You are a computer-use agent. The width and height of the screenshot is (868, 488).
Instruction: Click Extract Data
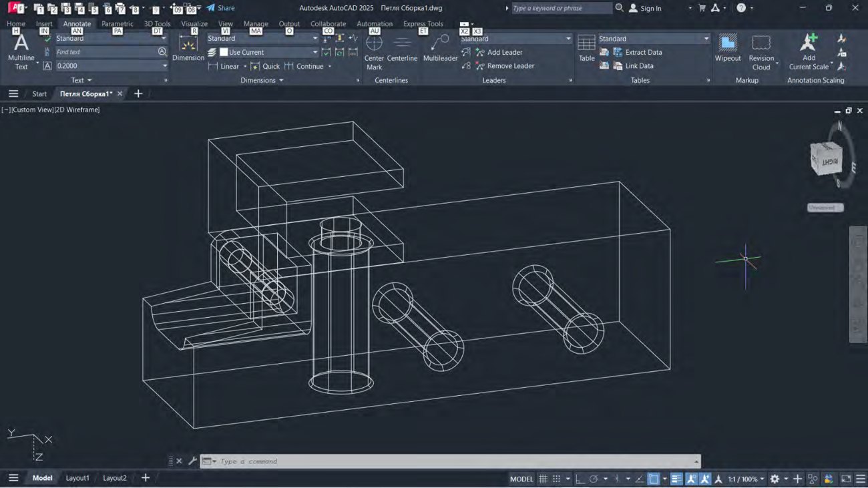(x=637, y=52)
